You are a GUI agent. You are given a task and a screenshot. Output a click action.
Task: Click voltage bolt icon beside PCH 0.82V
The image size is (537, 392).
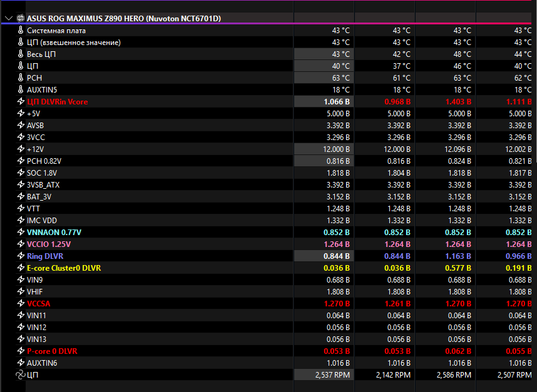(21, 161)
